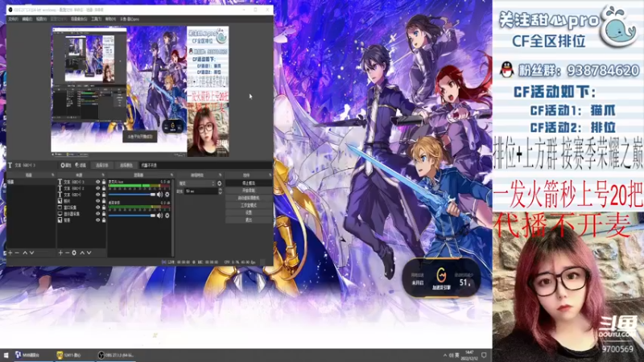This screenshot has width=644, height=362.
Task: Toggle visibility of 文本 (GDI+) 3 source
Action: [x=97, y=182]
